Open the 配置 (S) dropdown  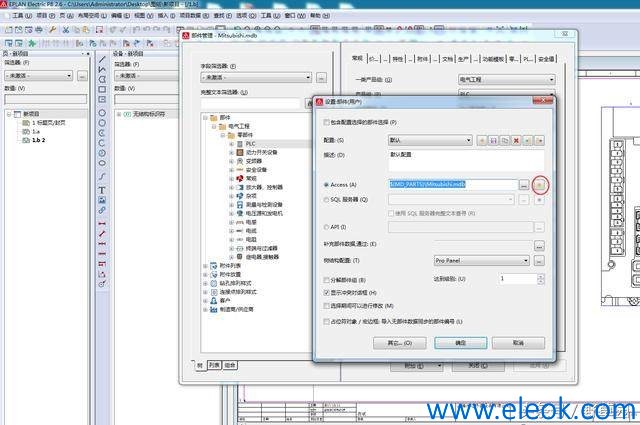coord(430,140)
